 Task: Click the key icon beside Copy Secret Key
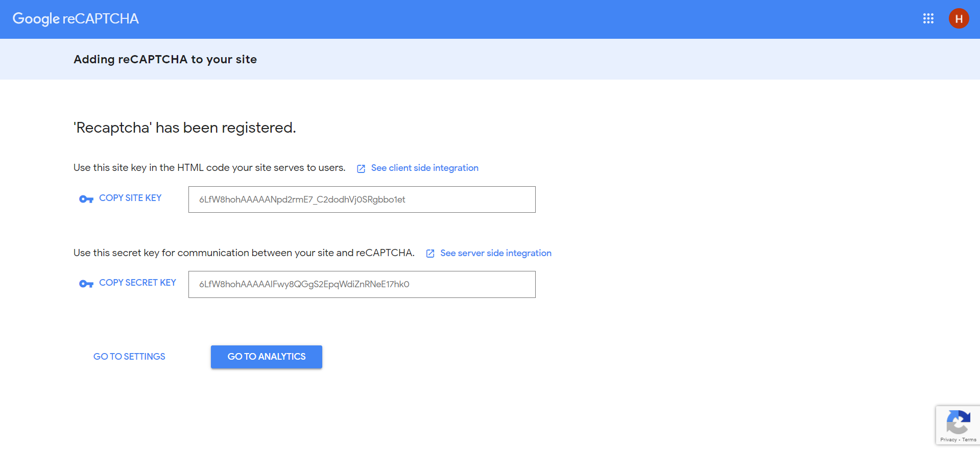click(86, 284)
